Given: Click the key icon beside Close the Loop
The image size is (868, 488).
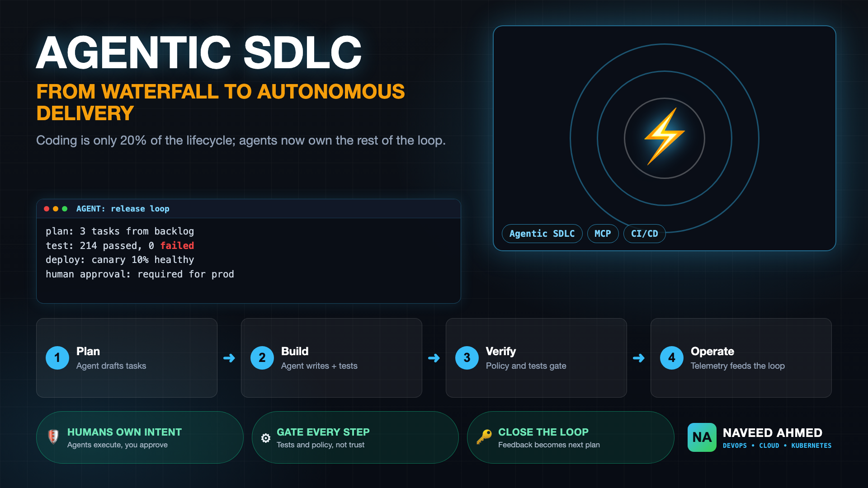Looking at the screenshot, I should [x=484, y=437].
